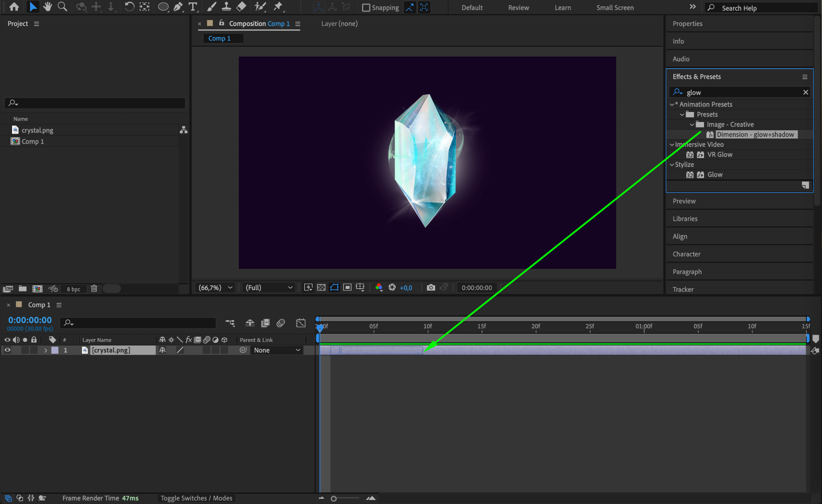Click the delete trash icon in Project panel
The image size is (822, 504).
click(x=94, y=289)
